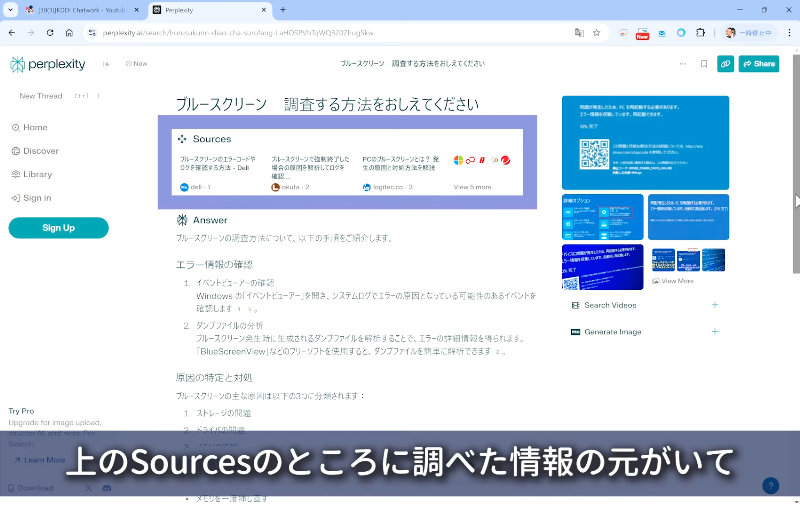Viewport: 800px width, 506px height.
Task: Open the X icon in sidebar footer
Action: tap(89, 488)
